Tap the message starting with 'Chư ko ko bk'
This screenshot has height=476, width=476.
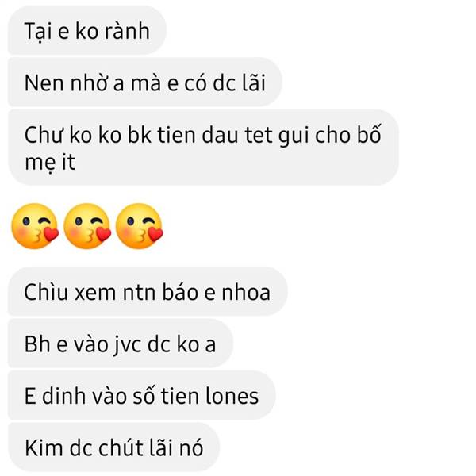pyautogui.click(x=203, y=148)
